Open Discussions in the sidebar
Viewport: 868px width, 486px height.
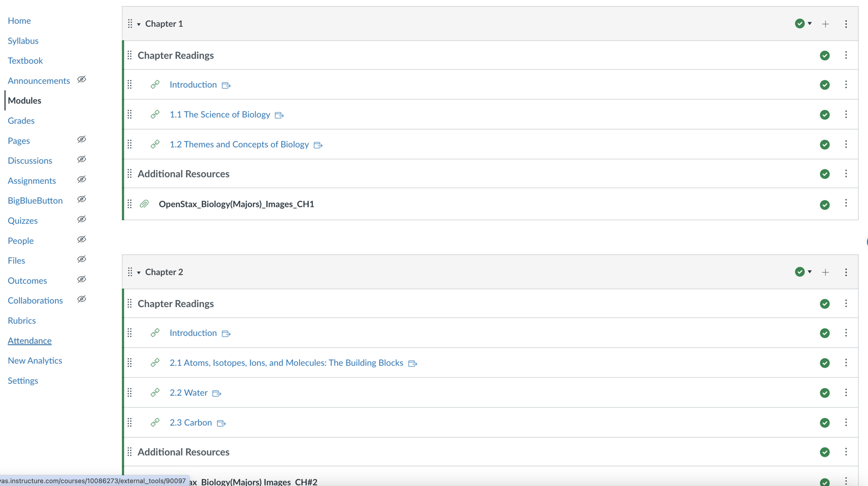pos(30,160)
